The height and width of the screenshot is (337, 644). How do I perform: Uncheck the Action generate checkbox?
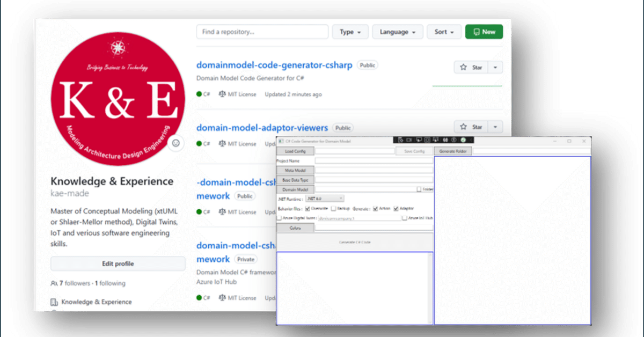pos(375,208)
